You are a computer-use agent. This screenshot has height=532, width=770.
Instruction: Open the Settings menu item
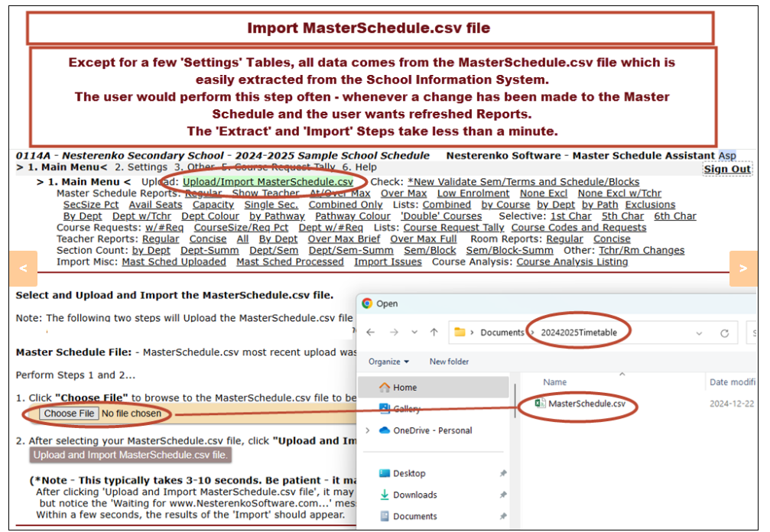pos(141,167)
